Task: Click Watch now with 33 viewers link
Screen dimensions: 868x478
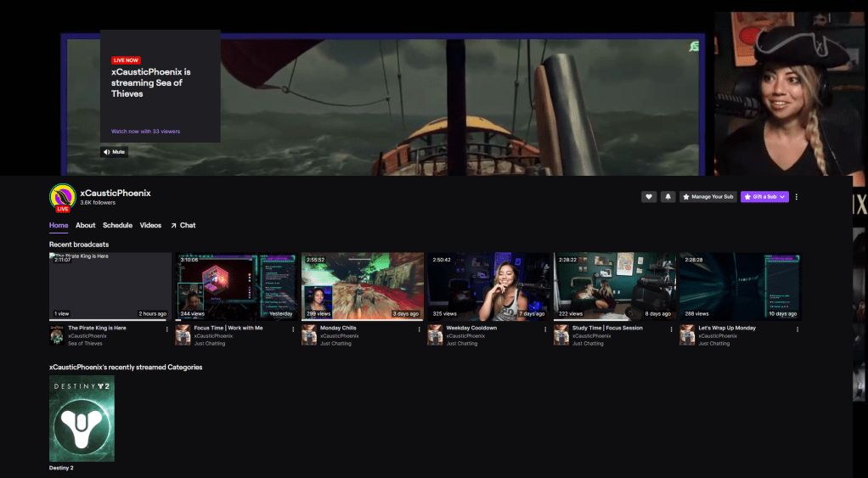Action: click(x=145, y=132)
